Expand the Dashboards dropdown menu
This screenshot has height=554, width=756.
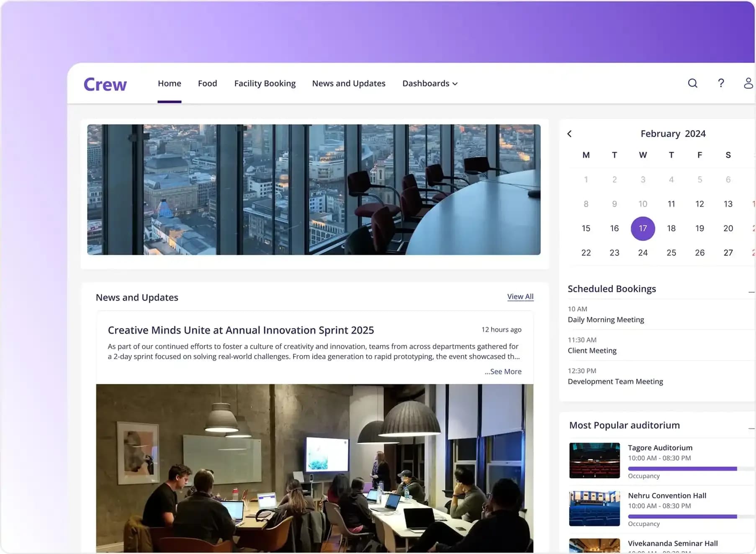point(430,83)
